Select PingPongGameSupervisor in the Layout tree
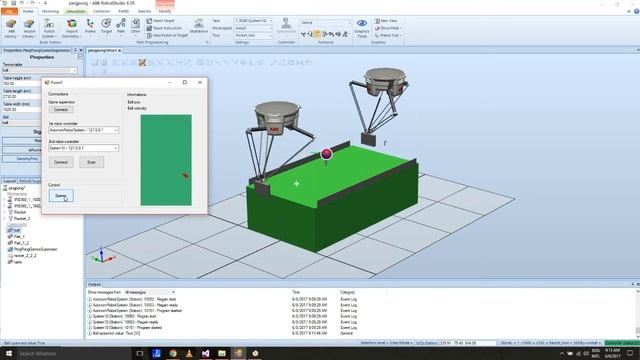The image size is (640, 360). click(x=33, y=249)
